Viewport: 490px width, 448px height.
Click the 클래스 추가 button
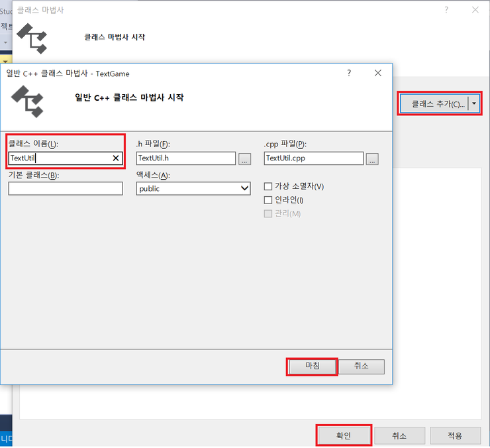click(x=434, y=104)
